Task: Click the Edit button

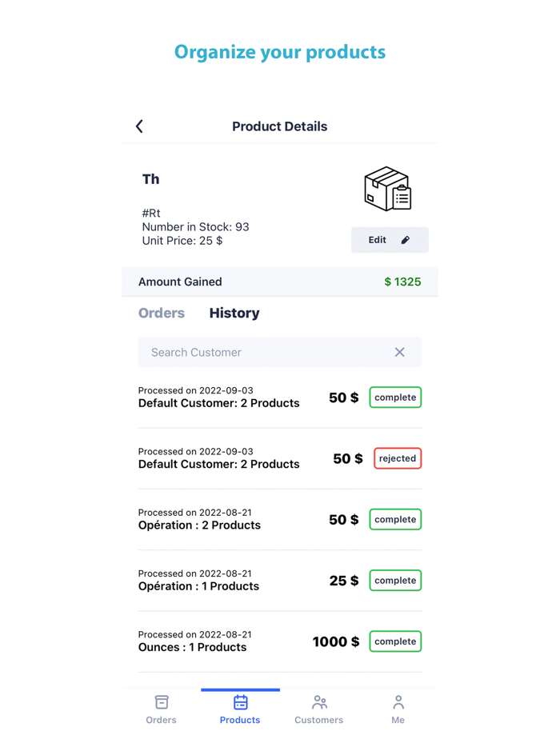Action: point(390,239)
